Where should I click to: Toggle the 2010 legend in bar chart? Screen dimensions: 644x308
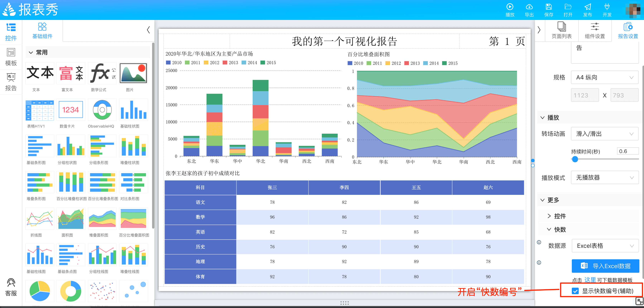click(x=174, y=63)
